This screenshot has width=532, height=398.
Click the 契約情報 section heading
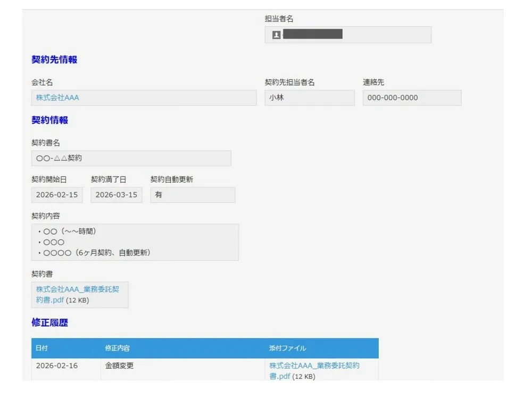(49, 120)
